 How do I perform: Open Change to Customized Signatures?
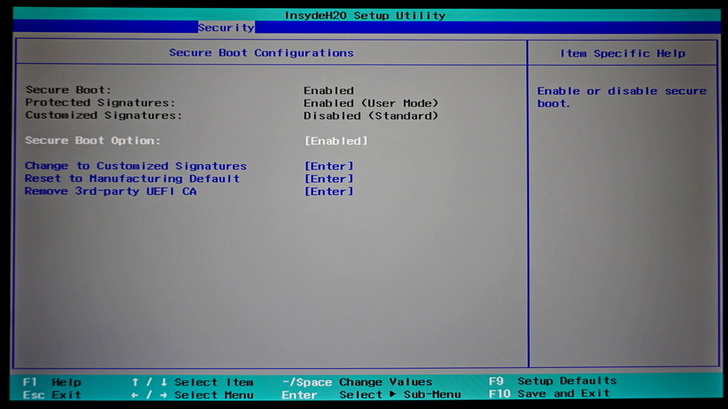click(x=135, y=166)
